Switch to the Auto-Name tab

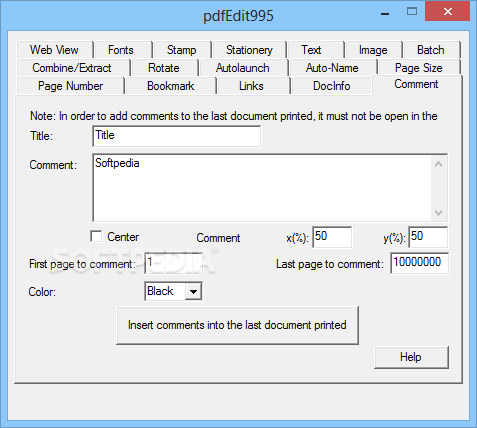[x=333, y=68]
